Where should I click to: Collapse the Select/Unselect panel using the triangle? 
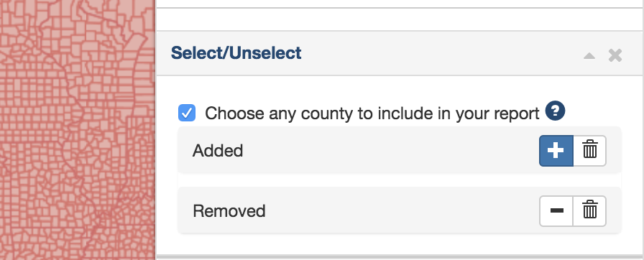(589, 55)
